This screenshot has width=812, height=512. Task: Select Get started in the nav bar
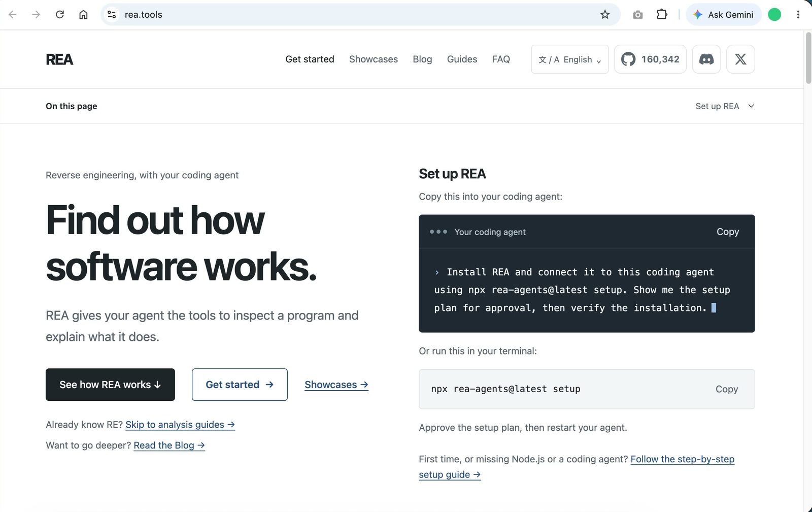(x=310, y=59)
